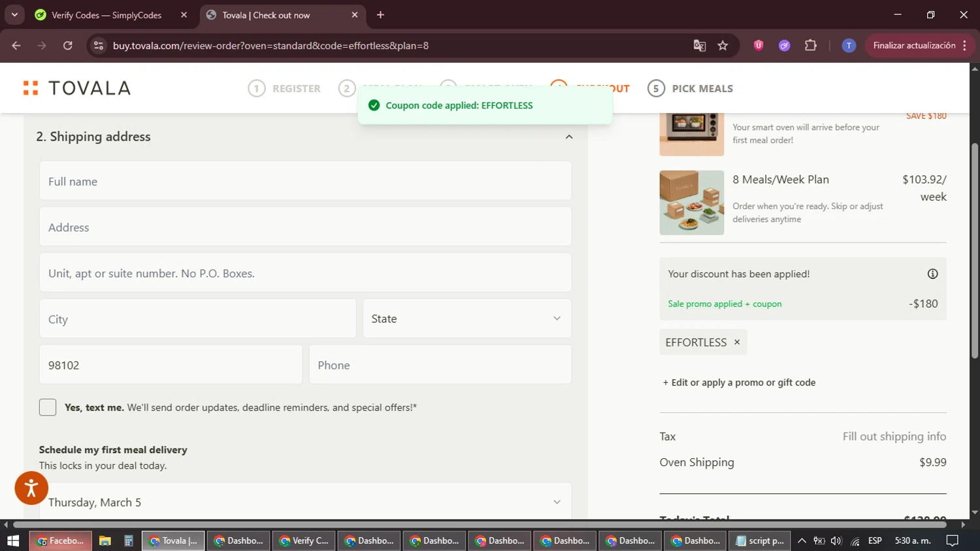Click the browser back arrow
Screen dimensions: 980x551
[16, 46]
